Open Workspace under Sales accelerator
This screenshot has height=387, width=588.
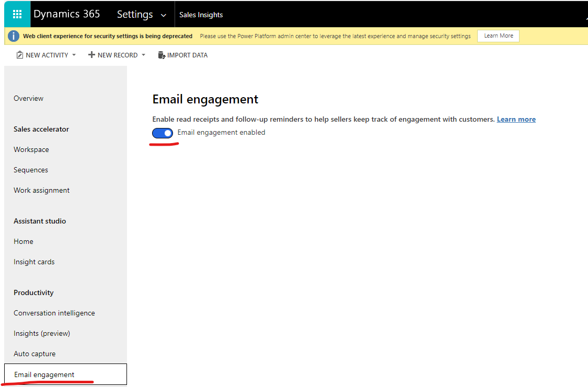[x=31, y=149]
